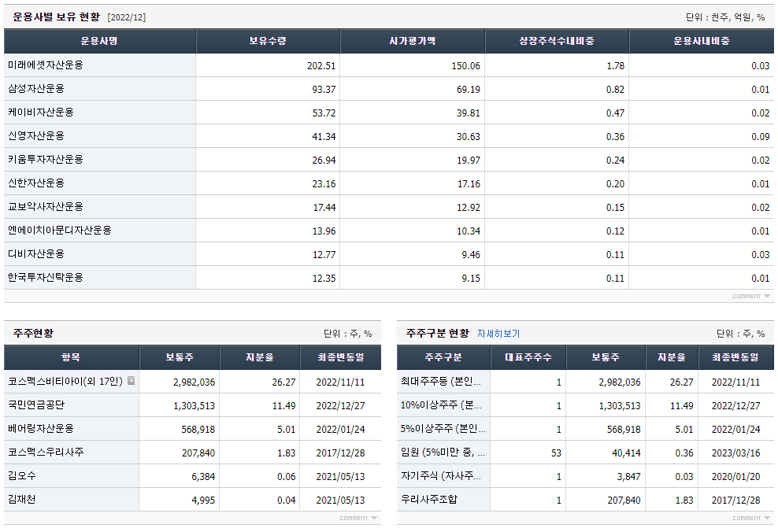The image size is (778, 532).
Task: Click the [2022/12] period label
Action: click(x=127, y=17)
